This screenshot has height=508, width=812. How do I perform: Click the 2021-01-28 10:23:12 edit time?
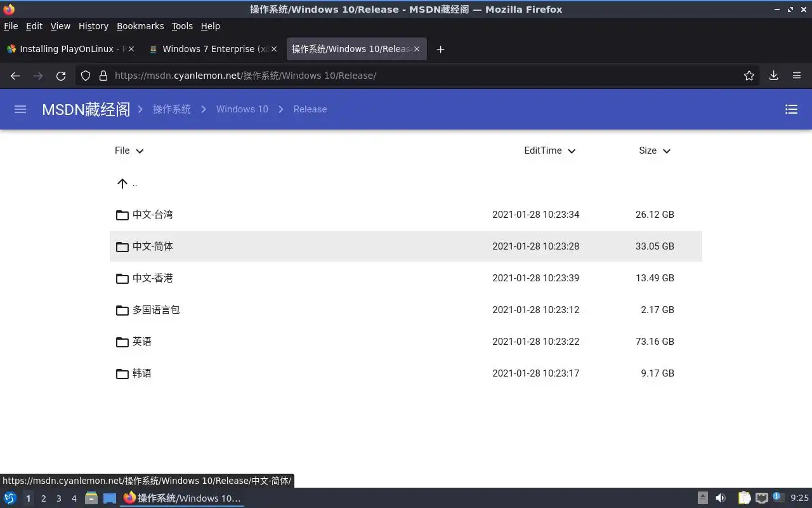pos(536,310)
